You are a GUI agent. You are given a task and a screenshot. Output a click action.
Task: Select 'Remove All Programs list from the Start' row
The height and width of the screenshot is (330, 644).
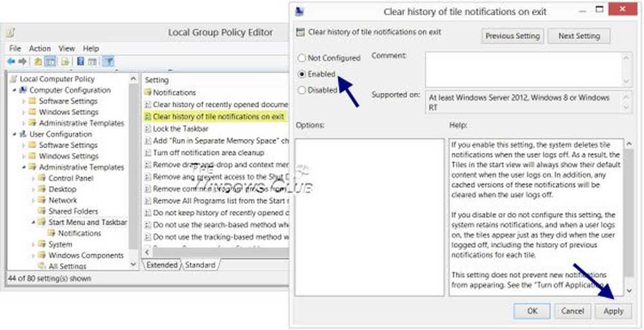click(x=215, y=201)
